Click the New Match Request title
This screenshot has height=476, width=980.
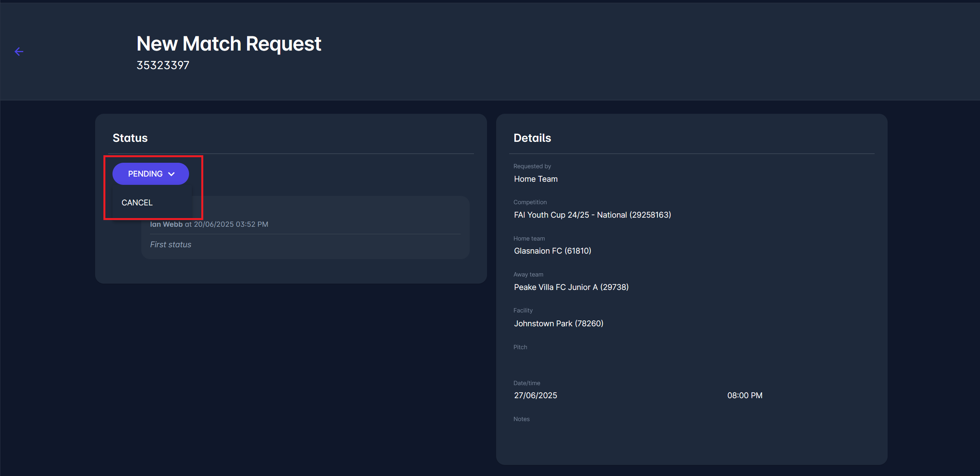coord(229,43)
